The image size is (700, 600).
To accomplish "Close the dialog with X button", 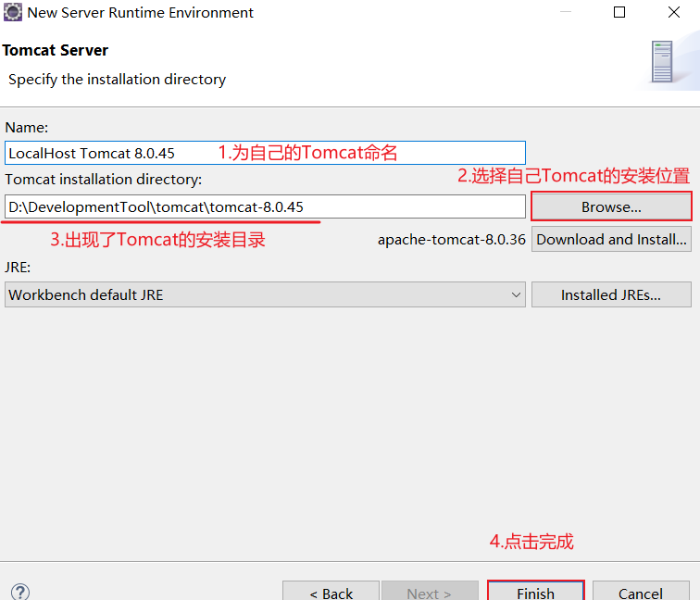I will 674,12.
